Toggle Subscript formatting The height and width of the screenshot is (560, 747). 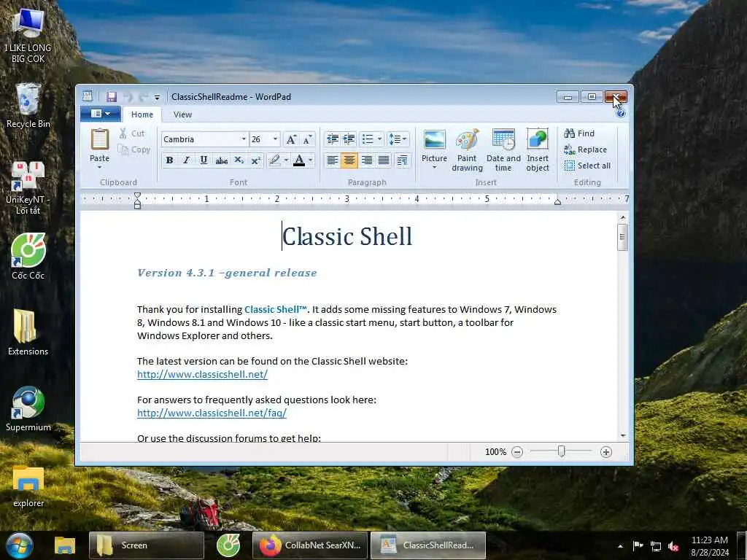239,160
